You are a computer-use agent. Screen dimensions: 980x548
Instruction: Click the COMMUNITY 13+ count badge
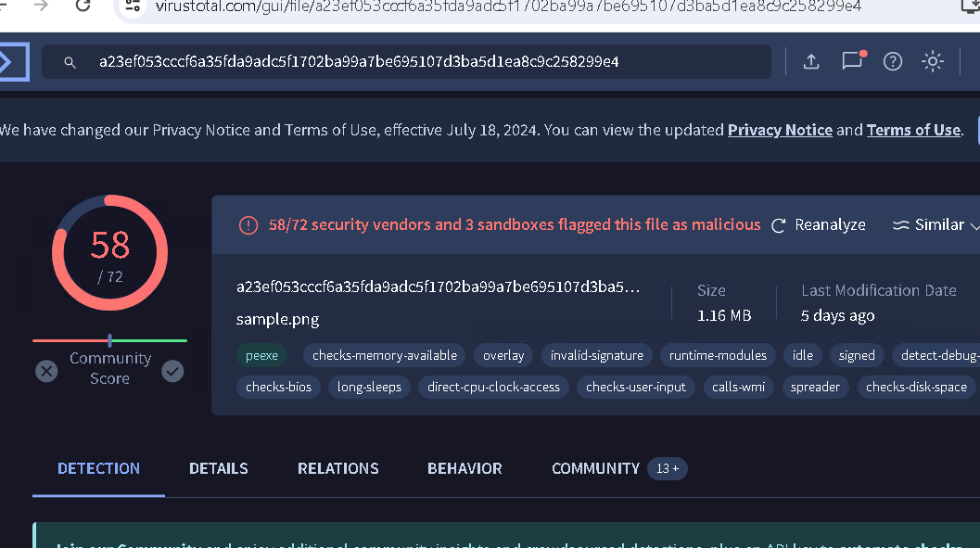(667, 468)
